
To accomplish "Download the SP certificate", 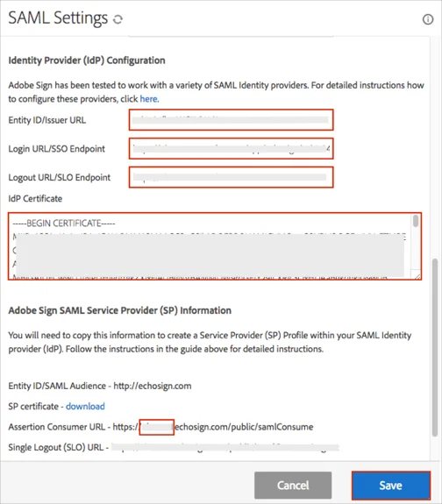I will pyautogui.click(x=85, y=407).
